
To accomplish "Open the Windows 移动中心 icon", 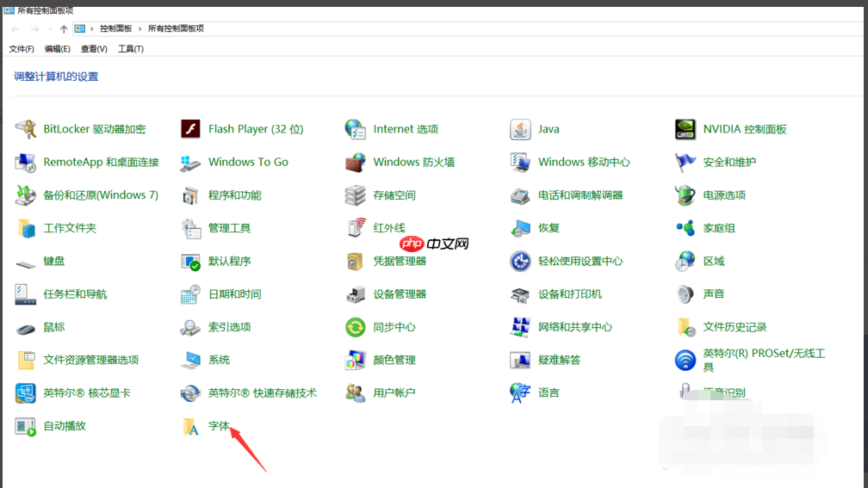I will [x=520, y=162].
